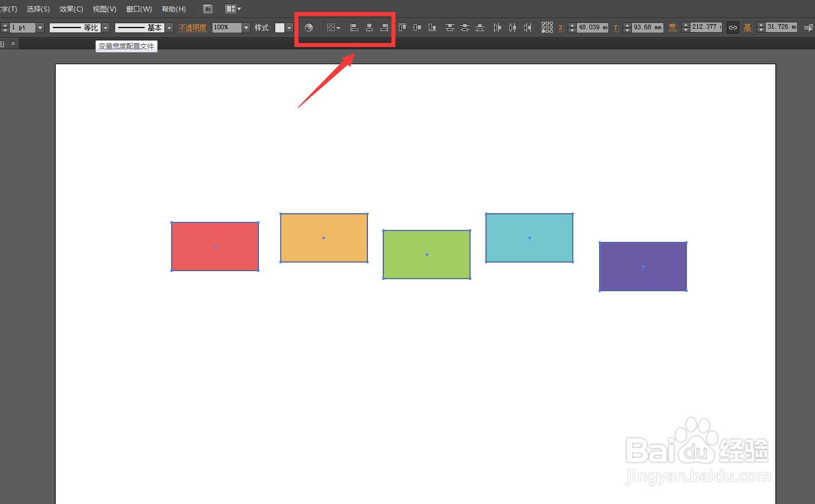This screenshot has height=504, width=815.
Task: Click the height field 31.726
Action: coord(781,28)
